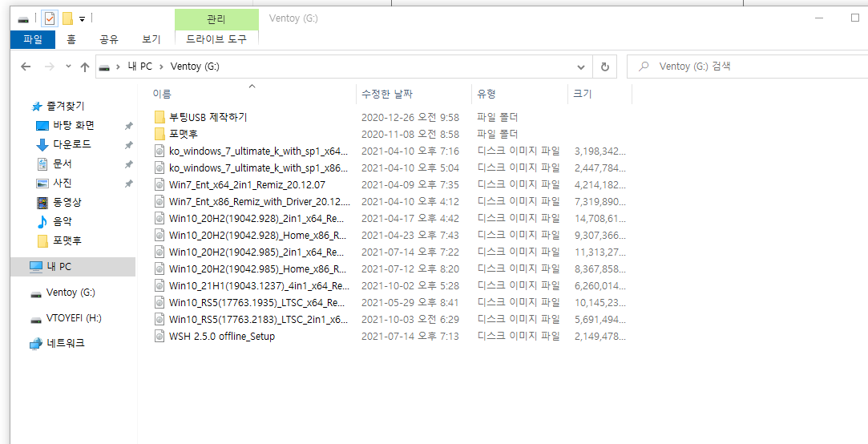Select Win7_Ent_x86_Remiz_with_Driver disc image icon
The image size is (868, 444).
click(159, 201)
